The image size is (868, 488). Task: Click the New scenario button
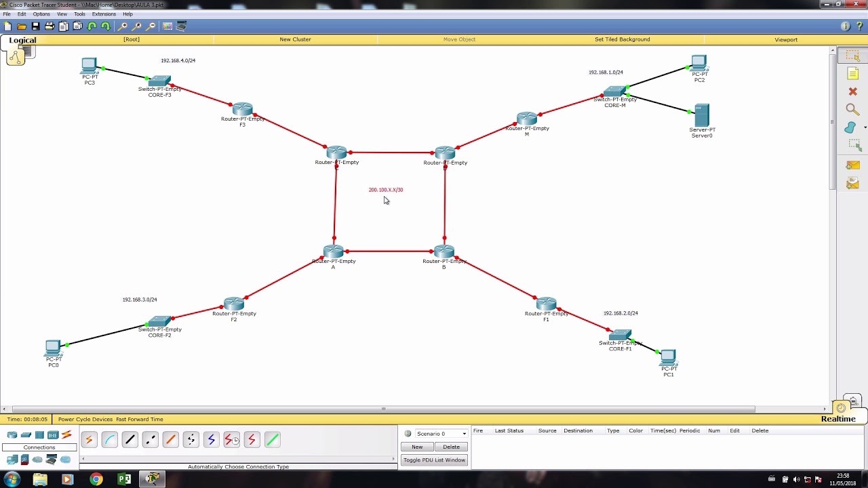click(417, 447)
